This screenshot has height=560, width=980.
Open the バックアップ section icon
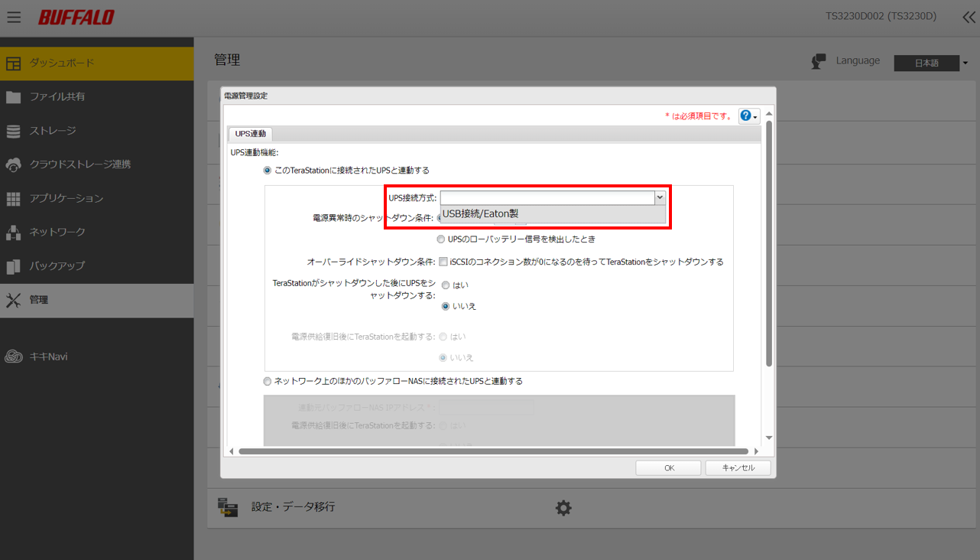click(x=14, y=265)
